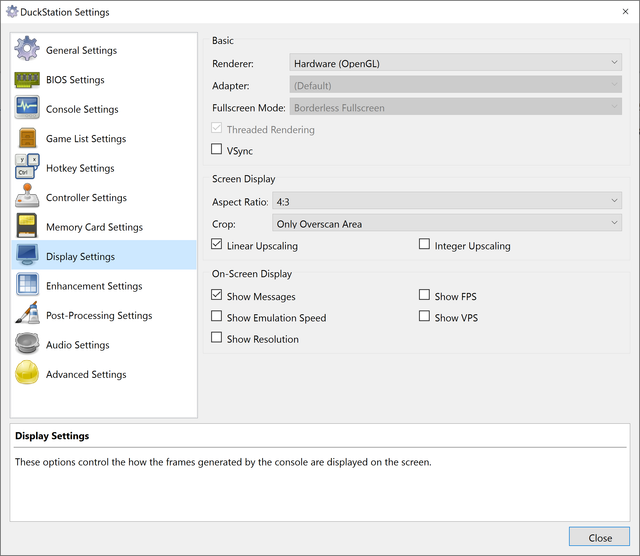Go to Audio Settings label
640x556 pixels.
coord(78,345)
